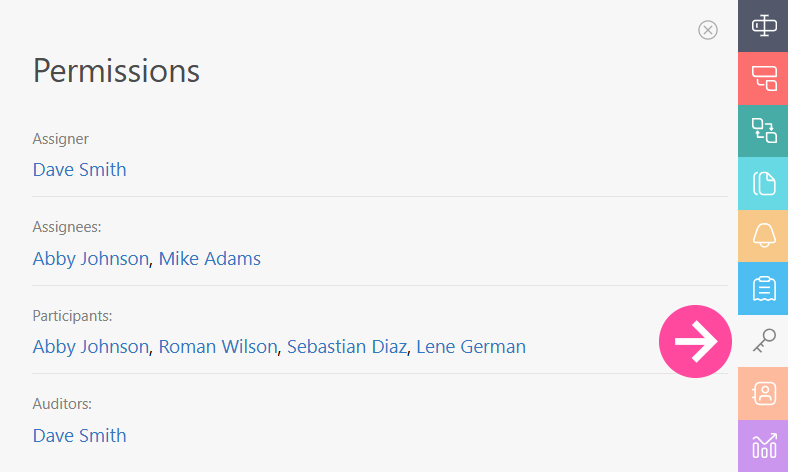
Task: Open assigner Dave Smith's profile link
Action: click(x=79, y=170)
